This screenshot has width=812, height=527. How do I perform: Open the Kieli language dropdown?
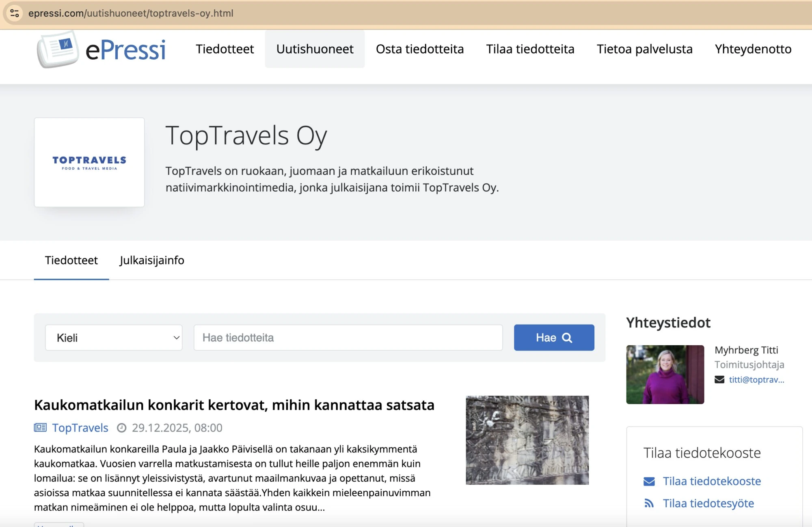(x=114, y=338)
